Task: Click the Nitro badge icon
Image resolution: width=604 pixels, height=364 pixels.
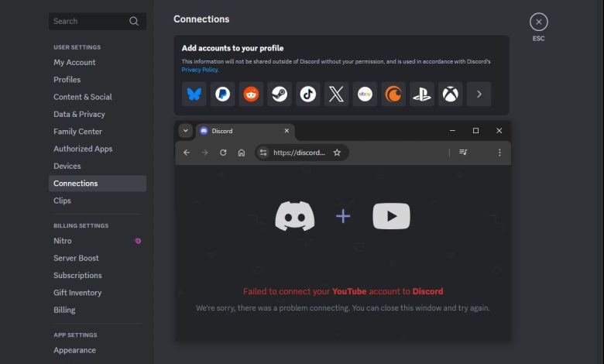Action: pos(138,241)
